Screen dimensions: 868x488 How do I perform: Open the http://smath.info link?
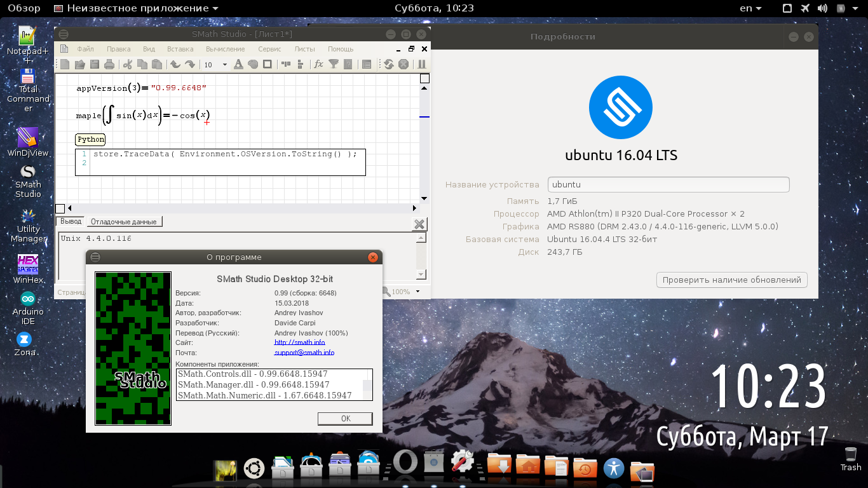point(299,342)
